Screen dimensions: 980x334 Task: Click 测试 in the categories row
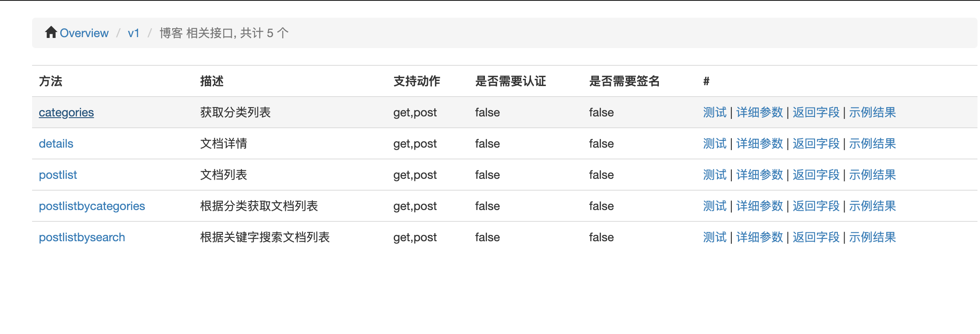715,113
